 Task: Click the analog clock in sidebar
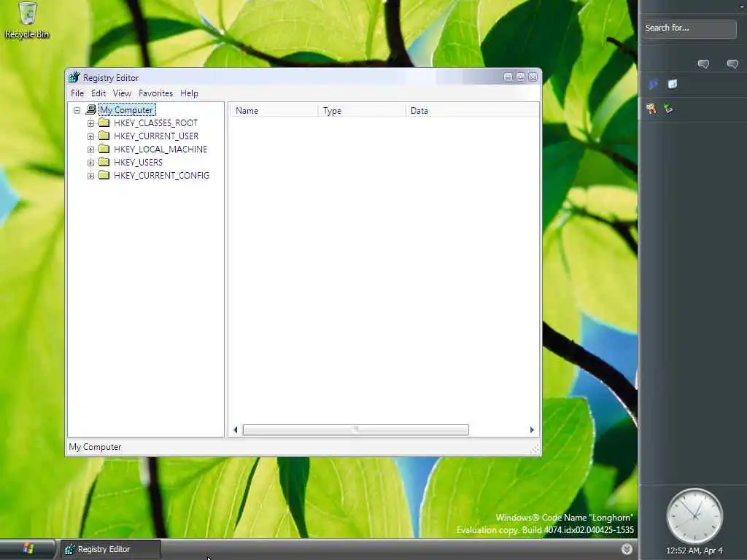click(x=694, y=516)
